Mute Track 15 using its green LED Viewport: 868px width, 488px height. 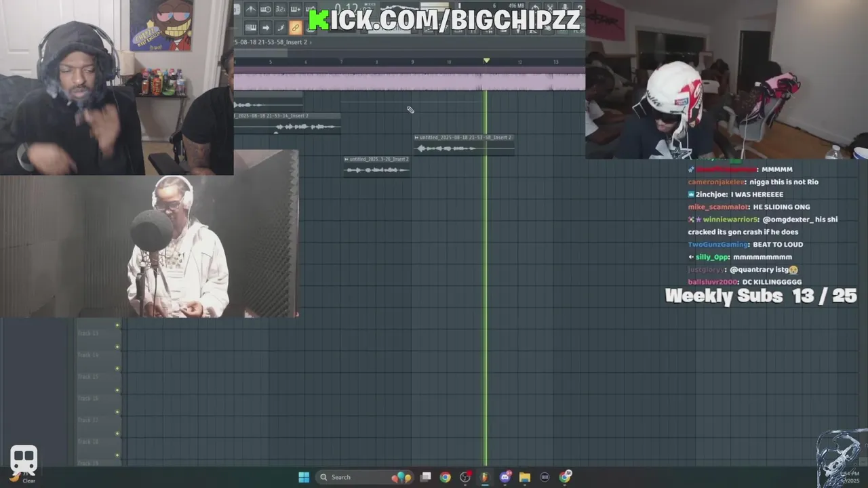tap(117, 390)
